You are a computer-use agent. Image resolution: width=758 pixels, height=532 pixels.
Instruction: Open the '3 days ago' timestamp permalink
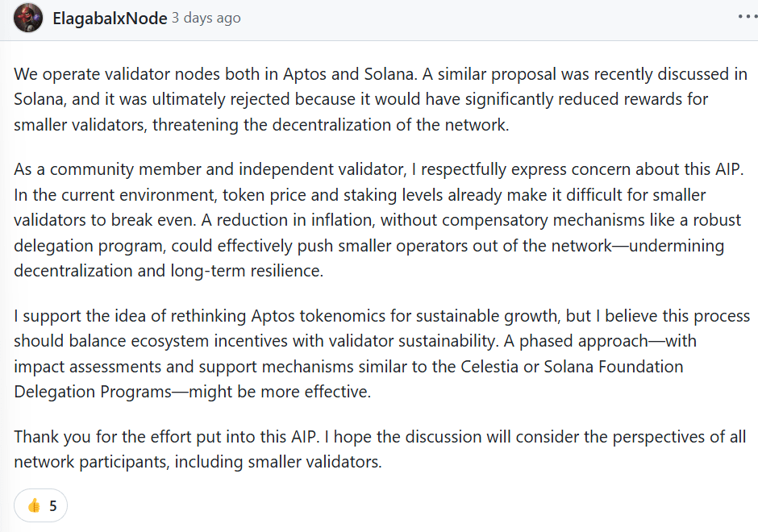206,19
